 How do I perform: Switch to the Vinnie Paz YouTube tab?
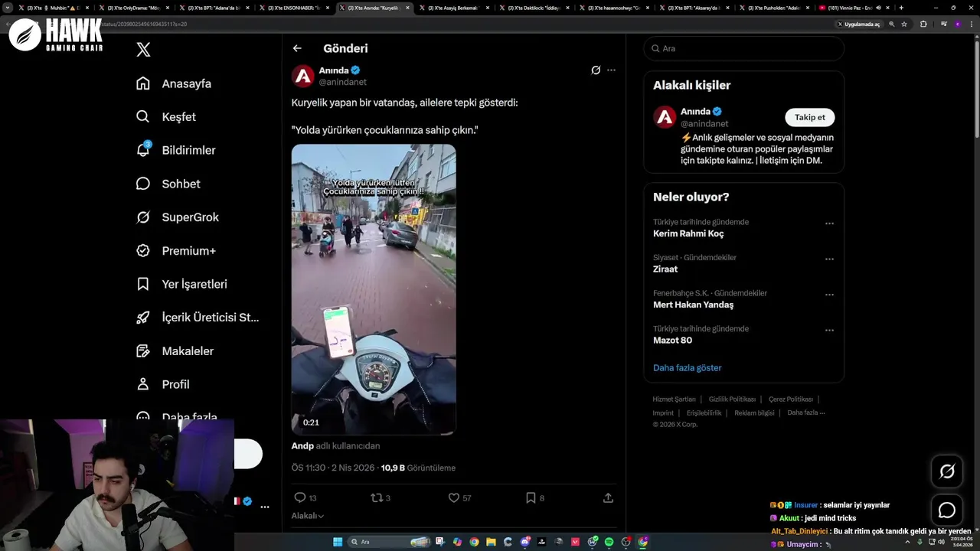854,8
